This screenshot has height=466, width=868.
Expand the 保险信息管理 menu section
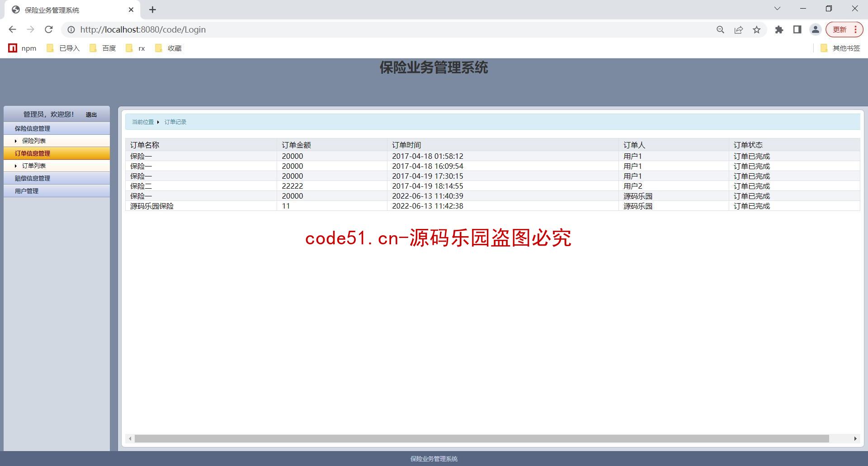tap(57, 128)
